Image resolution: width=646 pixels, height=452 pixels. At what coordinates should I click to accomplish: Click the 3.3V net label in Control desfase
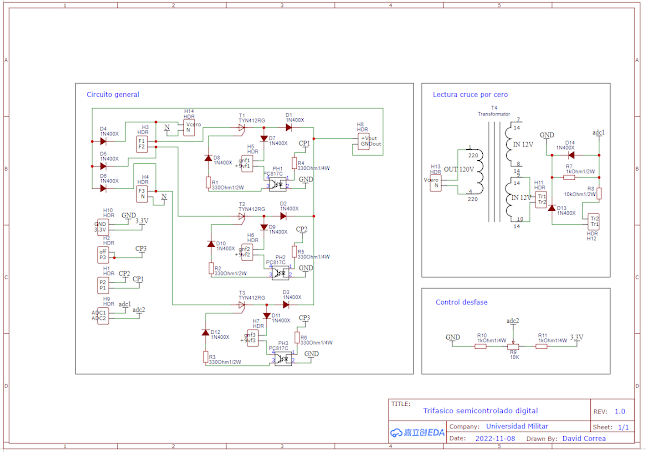[x=577, y=337]
